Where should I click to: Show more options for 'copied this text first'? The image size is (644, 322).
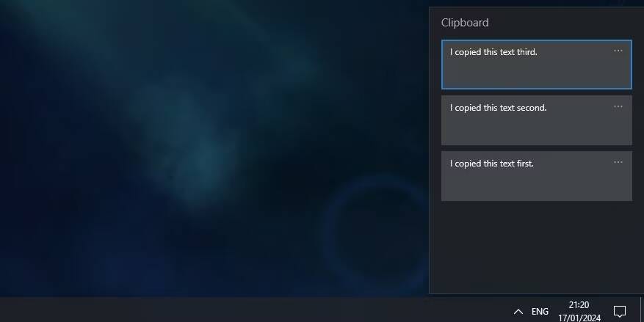click(618, 162)
